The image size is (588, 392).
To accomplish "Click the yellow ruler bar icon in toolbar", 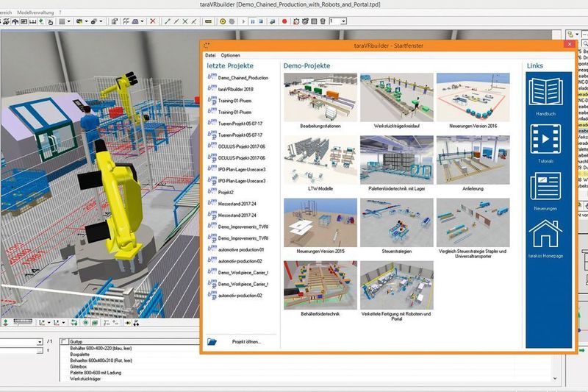I will (209, 21).
